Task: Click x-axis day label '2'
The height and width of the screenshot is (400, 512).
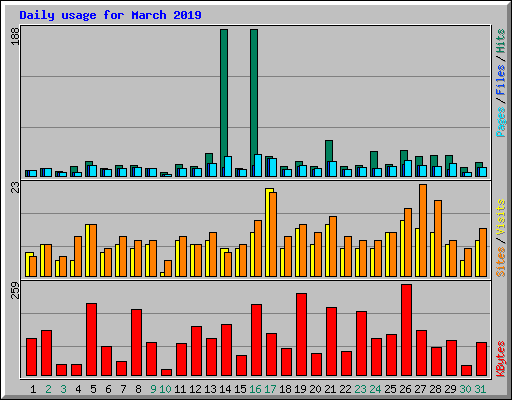Action: coord(48,389)
